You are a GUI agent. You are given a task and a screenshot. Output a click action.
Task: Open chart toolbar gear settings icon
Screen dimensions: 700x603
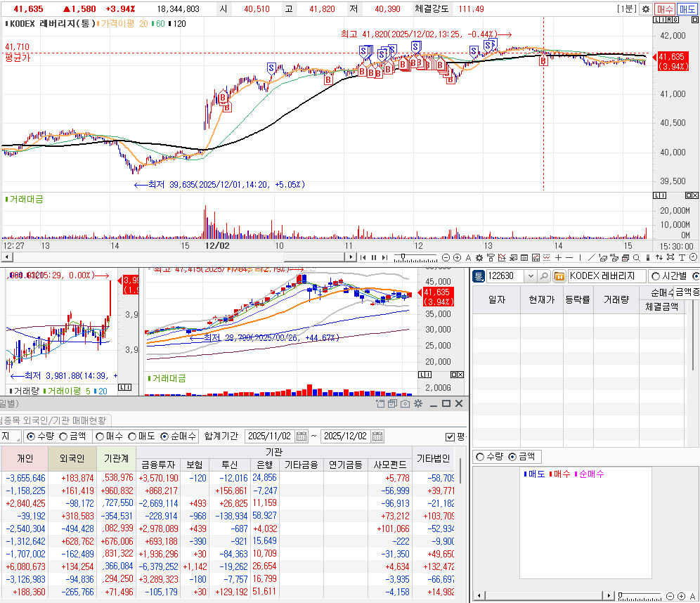[x=479, y=257]
